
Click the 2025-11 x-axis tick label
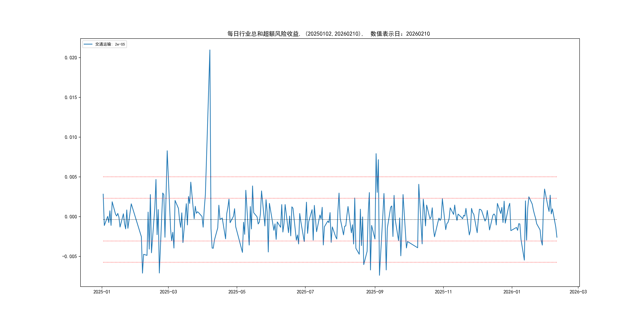(x=443, y=292)
